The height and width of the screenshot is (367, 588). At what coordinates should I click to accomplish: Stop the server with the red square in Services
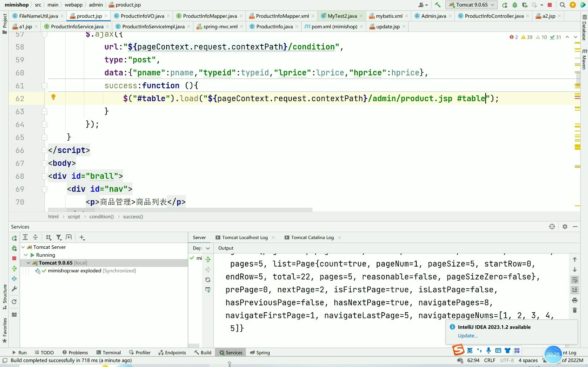(x=14, y=258)
